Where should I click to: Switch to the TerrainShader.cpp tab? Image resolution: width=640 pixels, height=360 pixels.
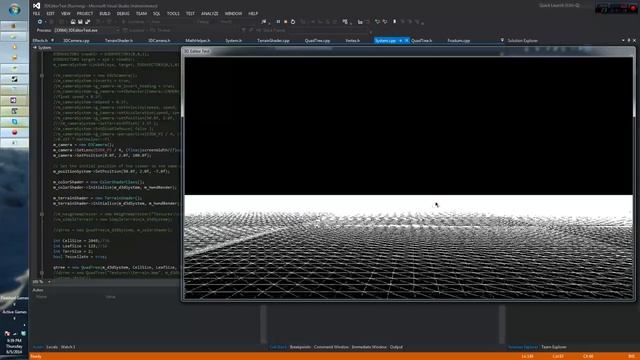pyautogui.click(x=273, y=40)
